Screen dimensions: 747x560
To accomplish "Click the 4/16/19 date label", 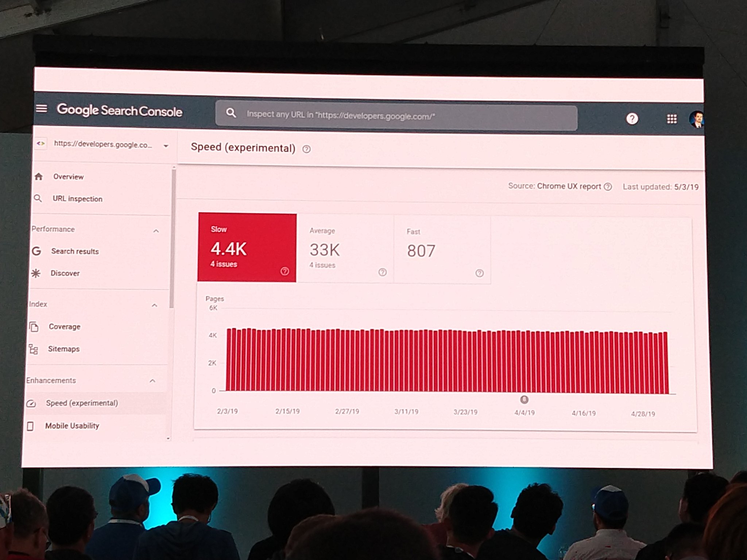I will (x=584, y=413).
